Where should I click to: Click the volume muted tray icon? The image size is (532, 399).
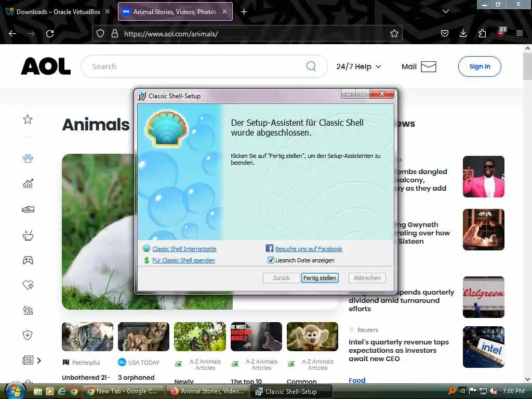tap(494, 391)
